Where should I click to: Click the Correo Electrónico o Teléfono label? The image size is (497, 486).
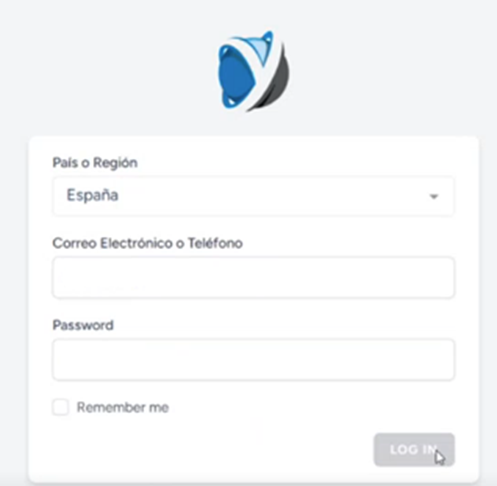[148, 243]
